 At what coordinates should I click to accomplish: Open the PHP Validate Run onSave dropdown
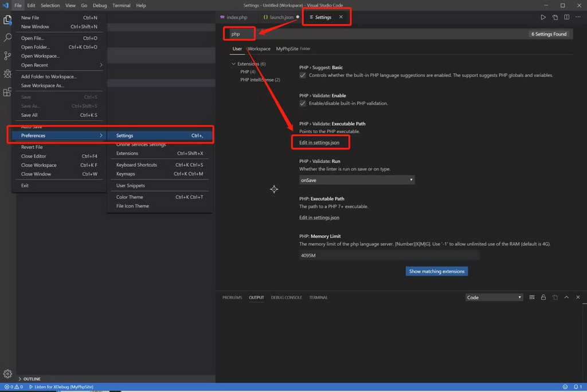(357, 180)
